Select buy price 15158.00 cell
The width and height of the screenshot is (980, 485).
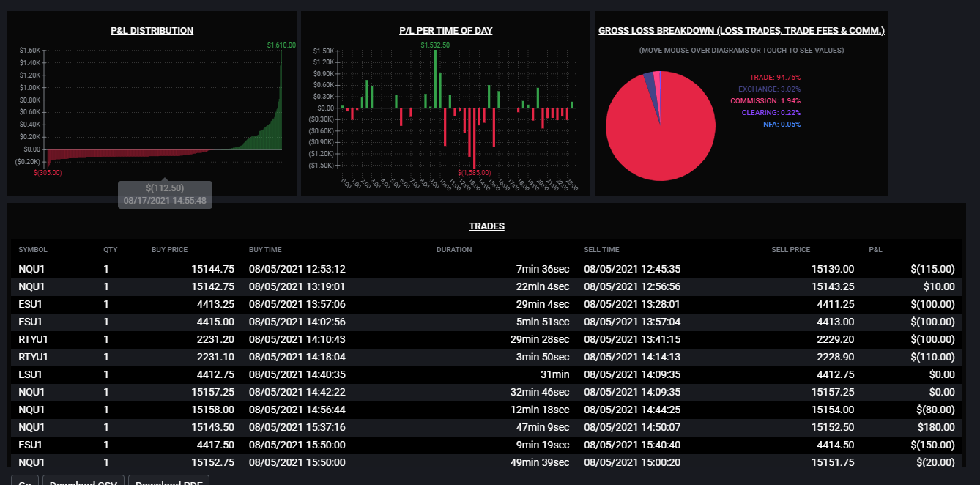(x=213, y=410)
